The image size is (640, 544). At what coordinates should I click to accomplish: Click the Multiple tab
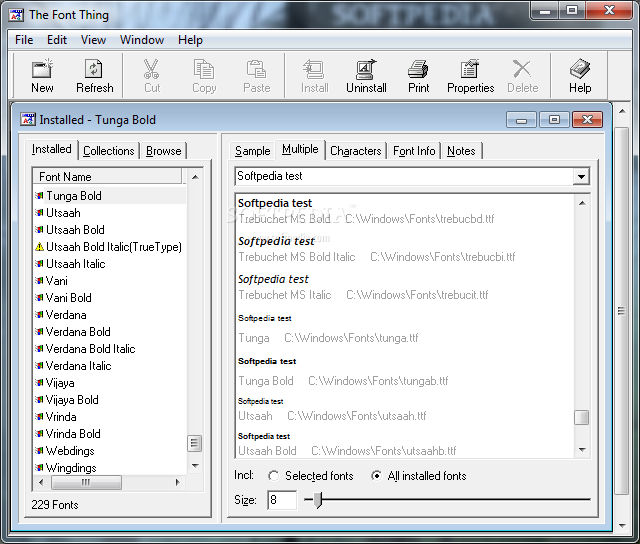300,149
